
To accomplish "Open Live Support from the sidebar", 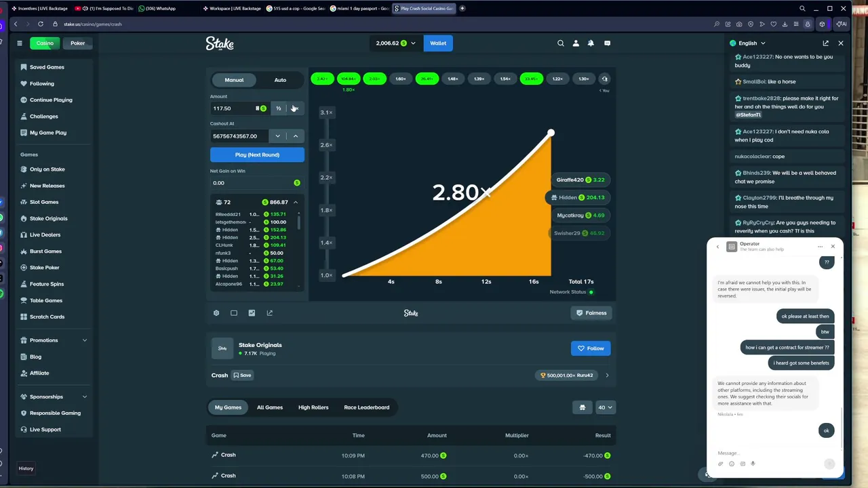I will coord(45,430).
